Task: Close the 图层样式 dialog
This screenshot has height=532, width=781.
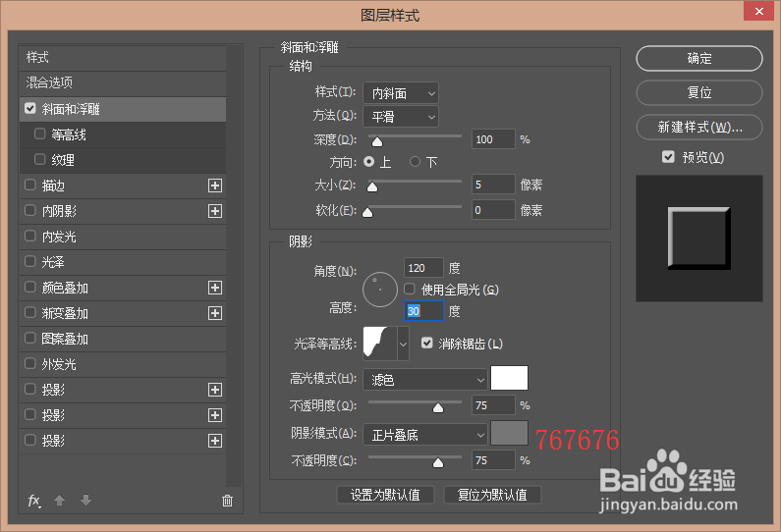Action: pos(758,11)
